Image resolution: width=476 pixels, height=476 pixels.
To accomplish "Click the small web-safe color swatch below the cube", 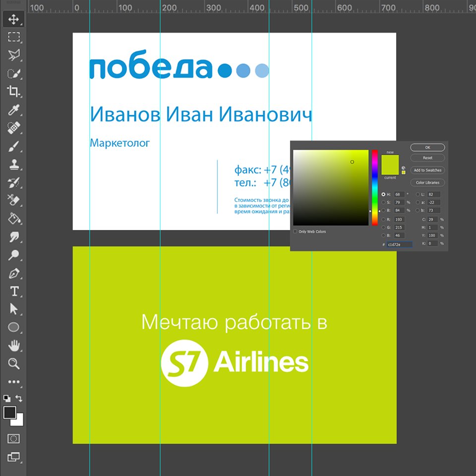I will point(404,173).
